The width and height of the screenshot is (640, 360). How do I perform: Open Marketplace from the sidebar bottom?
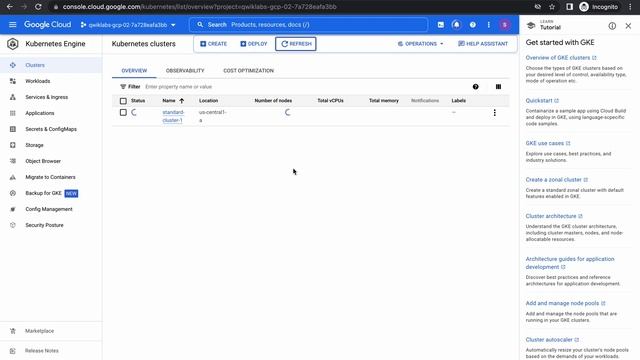click(39, 331)
